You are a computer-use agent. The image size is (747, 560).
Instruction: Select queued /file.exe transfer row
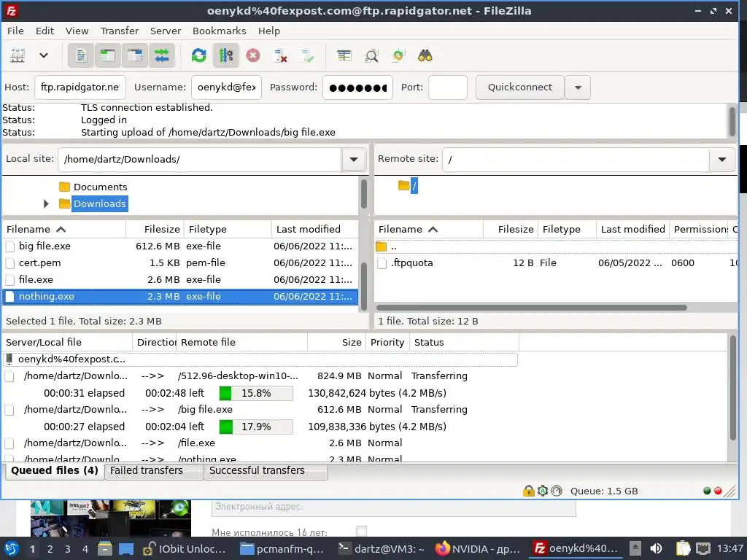coord(260,443)
